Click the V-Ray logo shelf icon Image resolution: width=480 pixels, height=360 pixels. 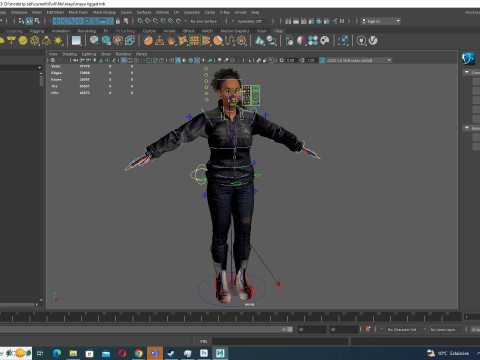click(373, 41)
